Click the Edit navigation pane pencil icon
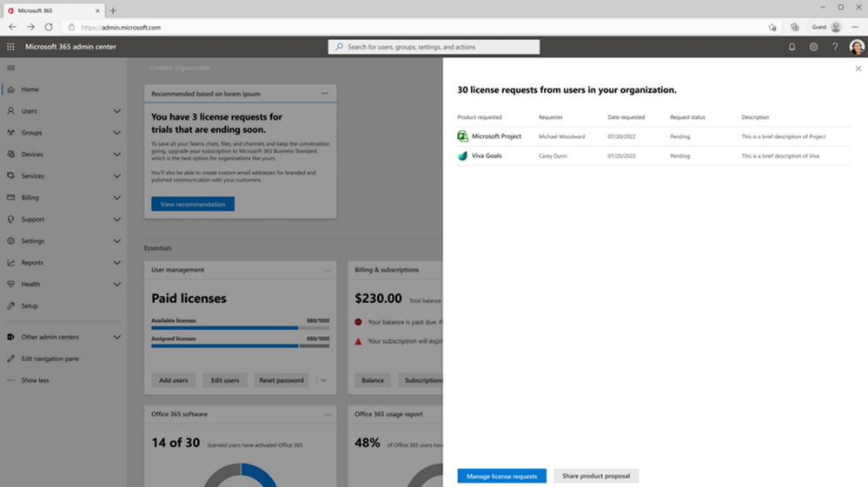 pos(10,359)
